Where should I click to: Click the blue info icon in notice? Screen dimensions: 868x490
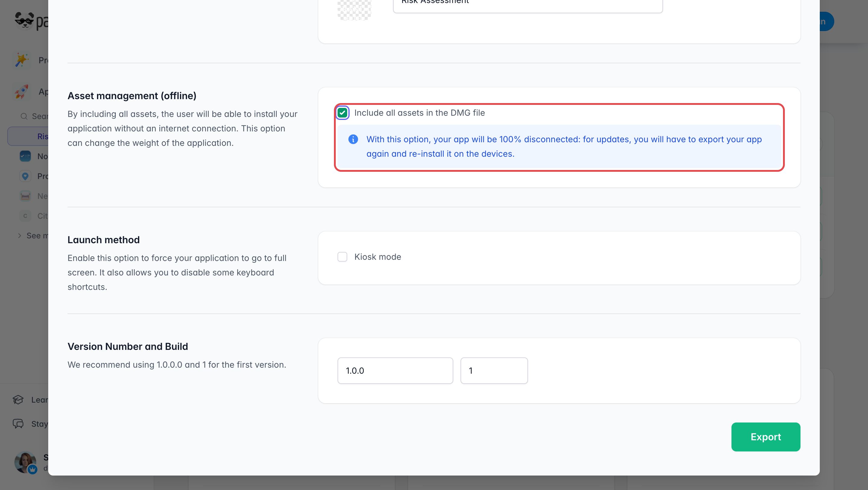(353, 139)
